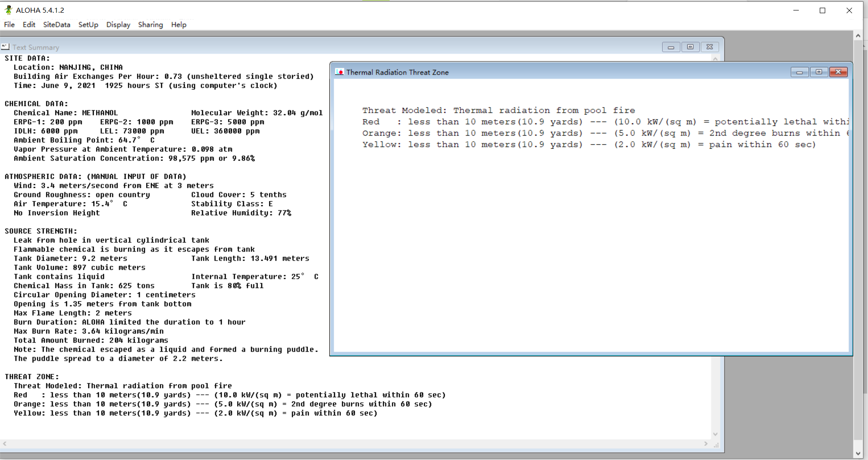This screenshot has height=460, width=868.
Task: Click the Text Summary vertical scroll up arrow
Action: 715,59
